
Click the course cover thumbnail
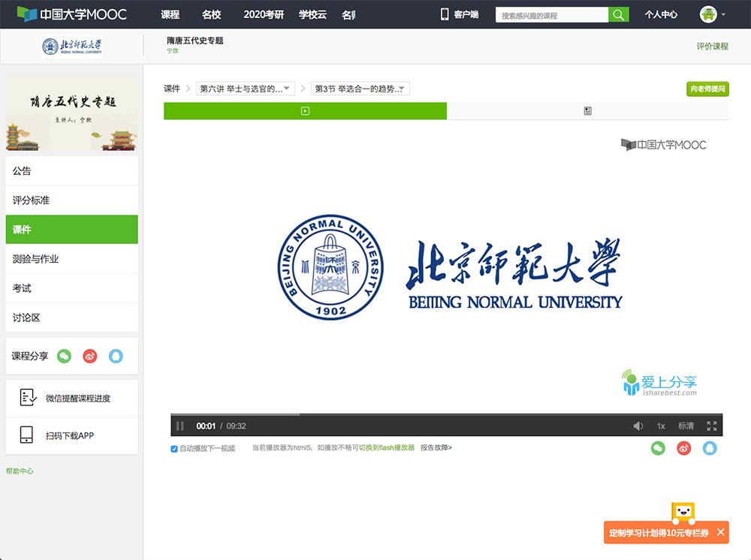click(72, 113)
